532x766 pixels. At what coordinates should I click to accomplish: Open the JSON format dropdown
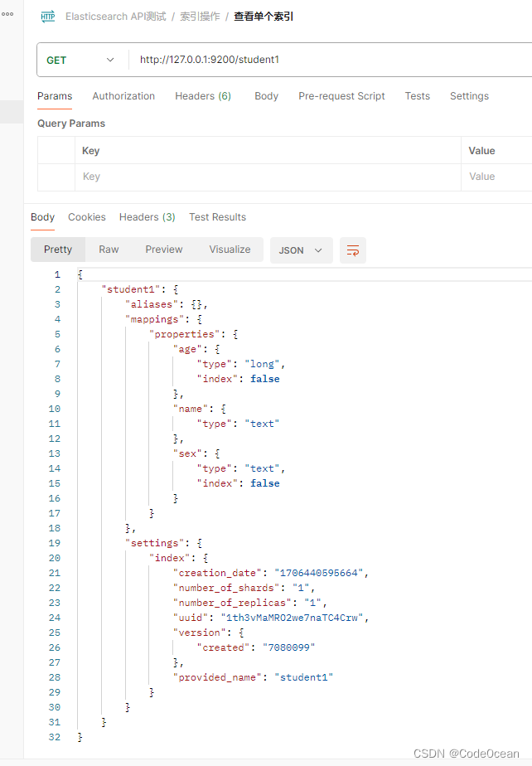(301, 250)
